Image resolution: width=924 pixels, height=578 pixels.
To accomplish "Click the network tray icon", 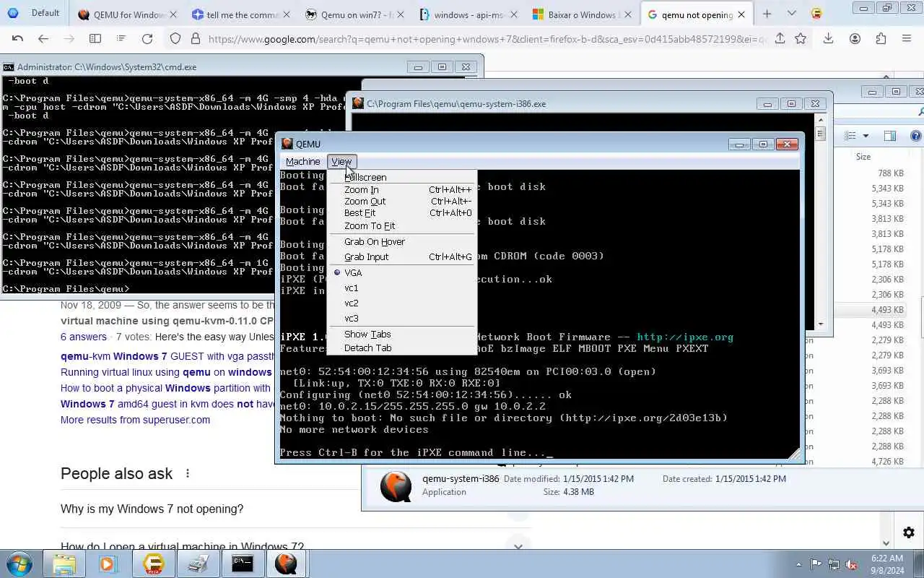I will coord(834,564).
